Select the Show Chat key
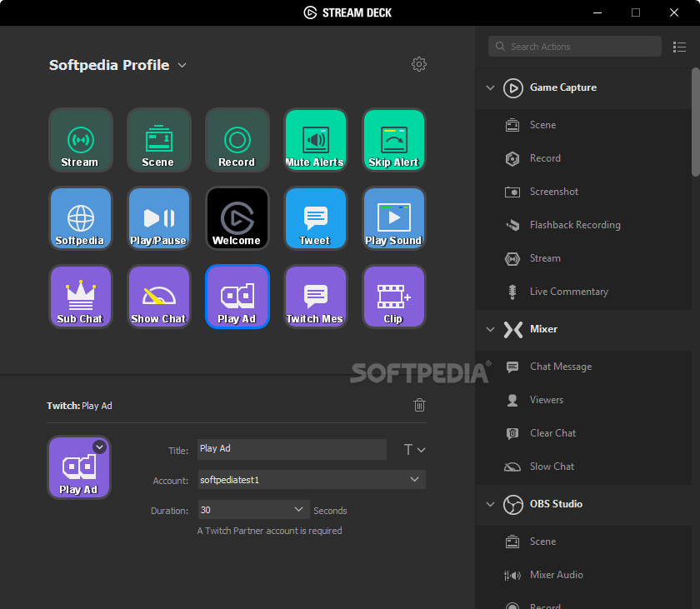Image resolution: width=700 pixels, height=609 pixels. (159, 297)
